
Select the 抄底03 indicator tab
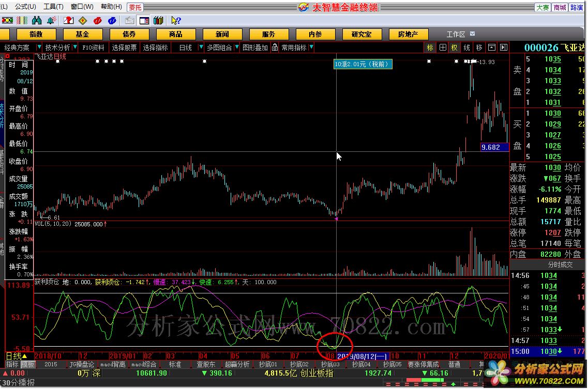pos(330,364)
